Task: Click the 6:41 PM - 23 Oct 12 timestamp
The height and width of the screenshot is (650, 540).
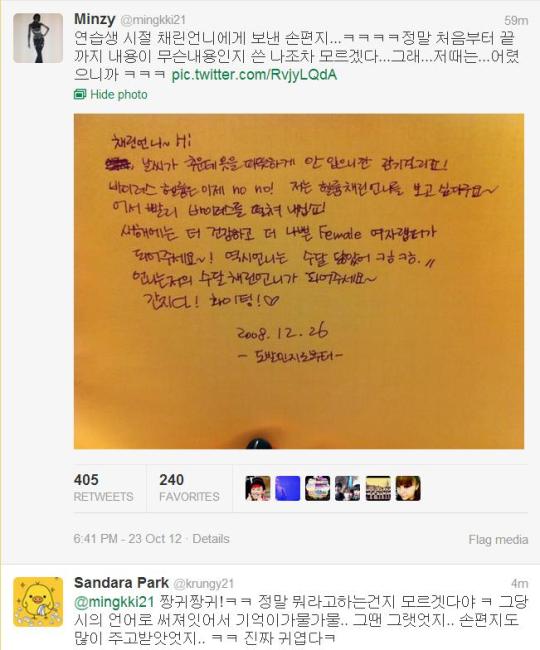Action: pyautogui.click(x=128, y=539)
